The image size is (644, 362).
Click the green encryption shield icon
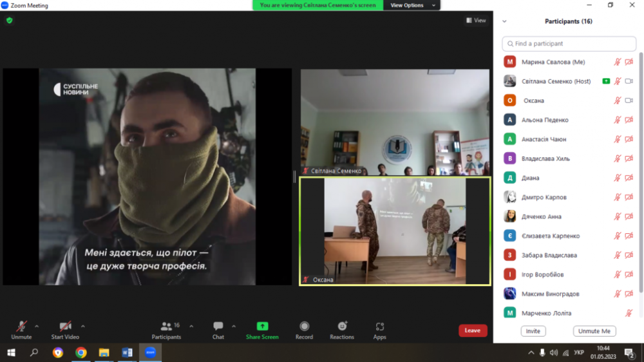coord(9,21)
